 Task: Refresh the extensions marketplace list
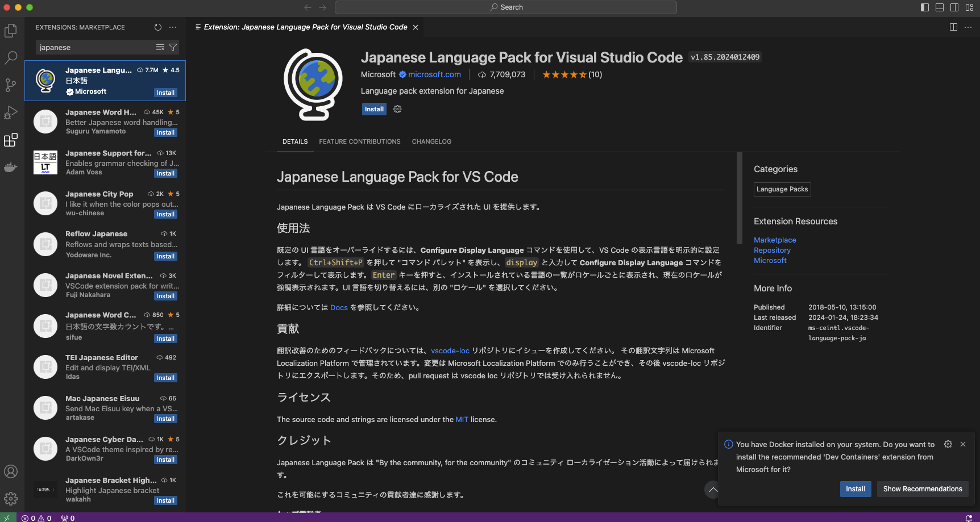tap(157, 27)
